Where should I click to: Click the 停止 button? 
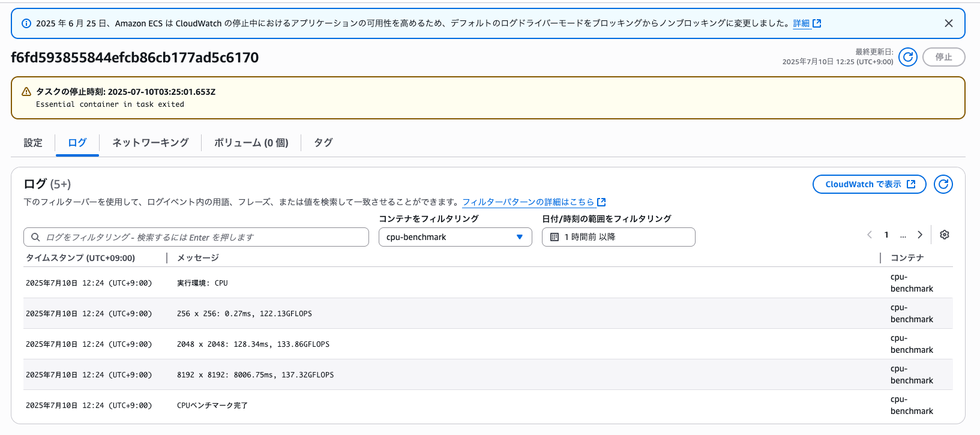click(x=943, y=57)
